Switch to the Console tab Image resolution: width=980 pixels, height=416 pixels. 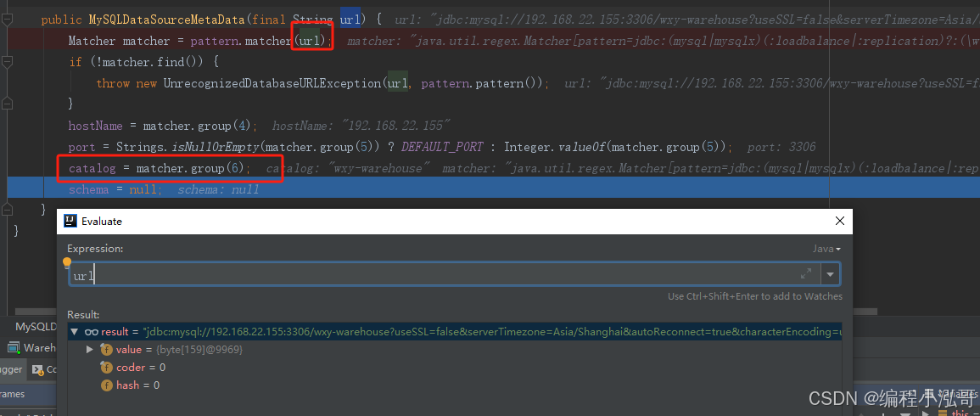(44, 369)
